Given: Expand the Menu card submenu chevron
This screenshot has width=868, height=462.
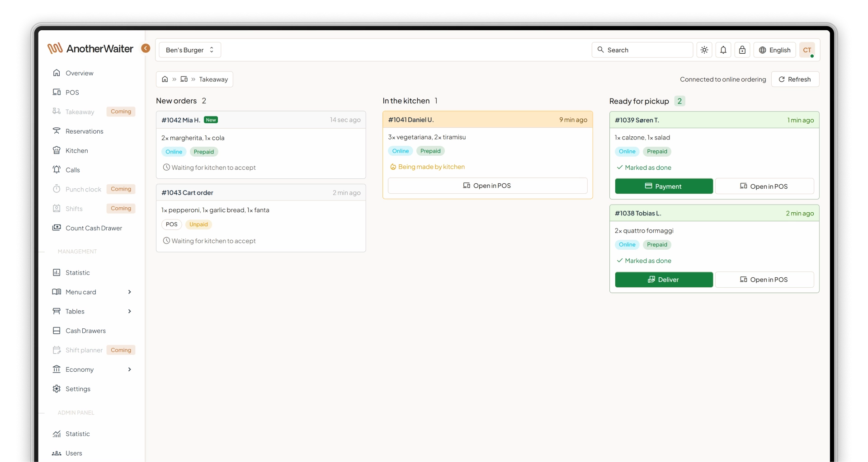Looking at the screenshot, I should pyautogui.click(x=130, y=292).
